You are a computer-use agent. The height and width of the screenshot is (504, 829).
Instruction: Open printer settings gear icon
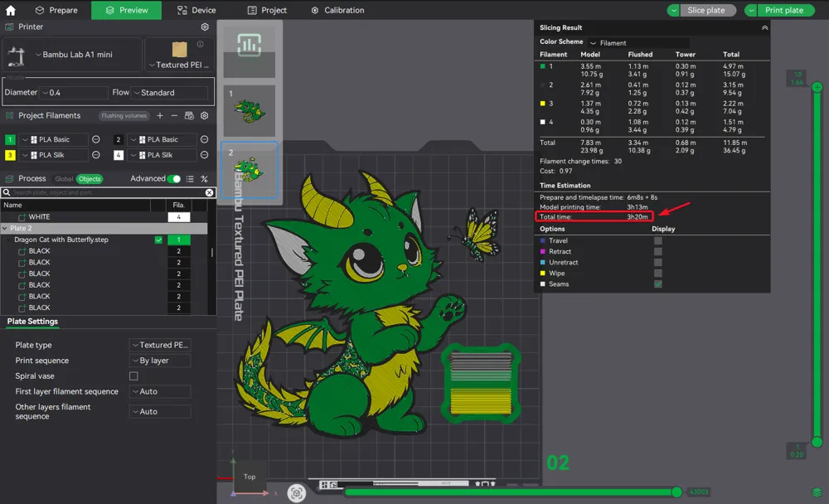coord(205,27)
